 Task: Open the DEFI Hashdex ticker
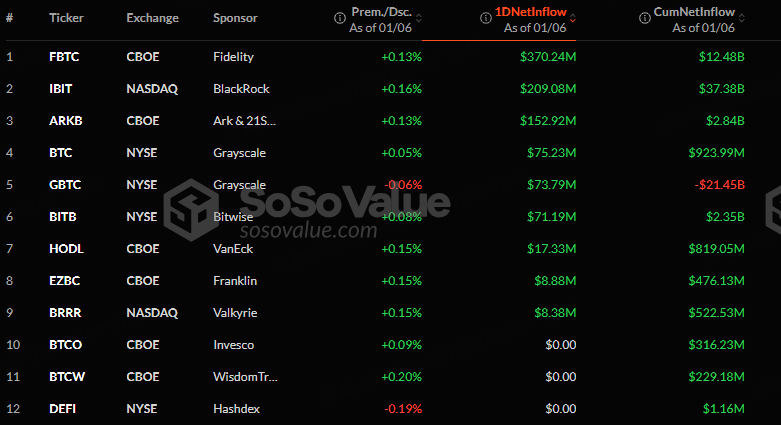63,409
